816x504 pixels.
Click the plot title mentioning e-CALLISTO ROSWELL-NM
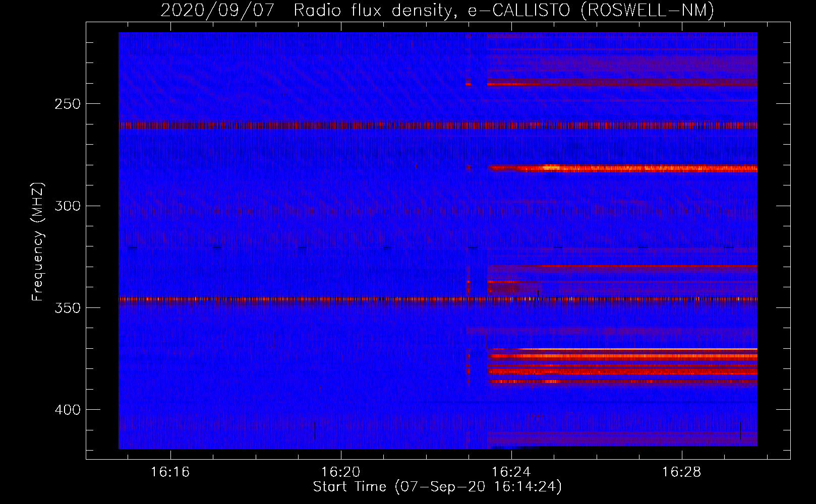point(437,10)
